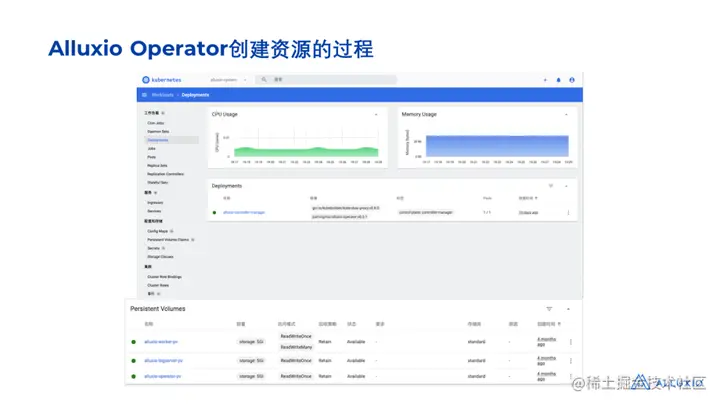Sort Persistent Volumes by creation time column
Image resolution: width=720 pixels, height=405 pixels.
coord(549,324)
